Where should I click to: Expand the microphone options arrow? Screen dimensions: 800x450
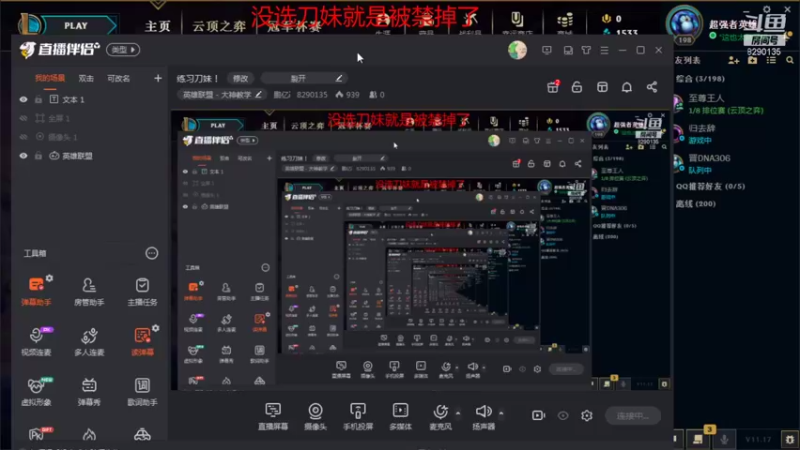pos(458,413)
